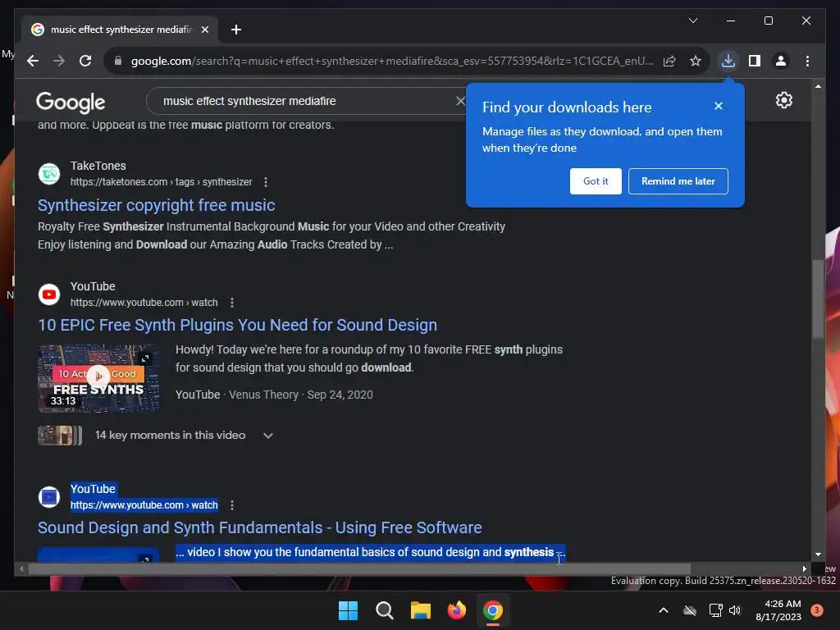This screenshot has height=630, width=840.
Task: Open 'Synthesizer copyright free music' link
Action: tap(156, 205)
